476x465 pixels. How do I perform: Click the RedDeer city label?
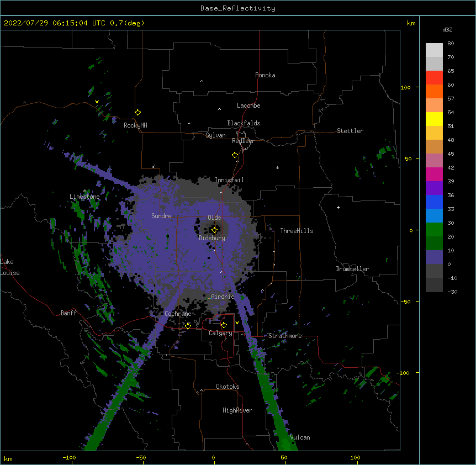click(243, 141)
